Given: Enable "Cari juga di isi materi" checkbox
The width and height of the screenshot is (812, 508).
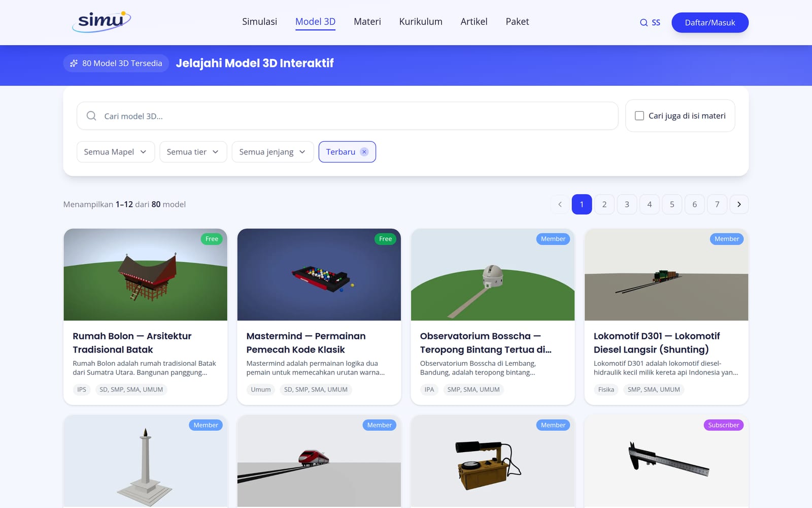Looking at the screenshot, I should coord(639,116).
